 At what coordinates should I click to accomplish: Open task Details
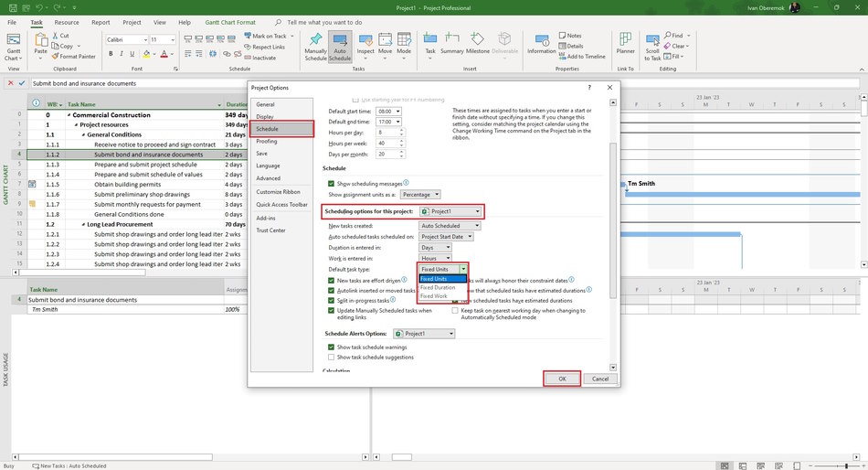point(571,46)
